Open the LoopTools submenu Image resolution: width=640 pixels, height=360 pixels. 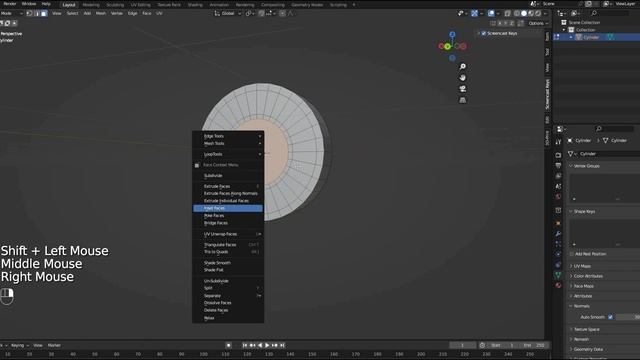(x=228, y=154)
